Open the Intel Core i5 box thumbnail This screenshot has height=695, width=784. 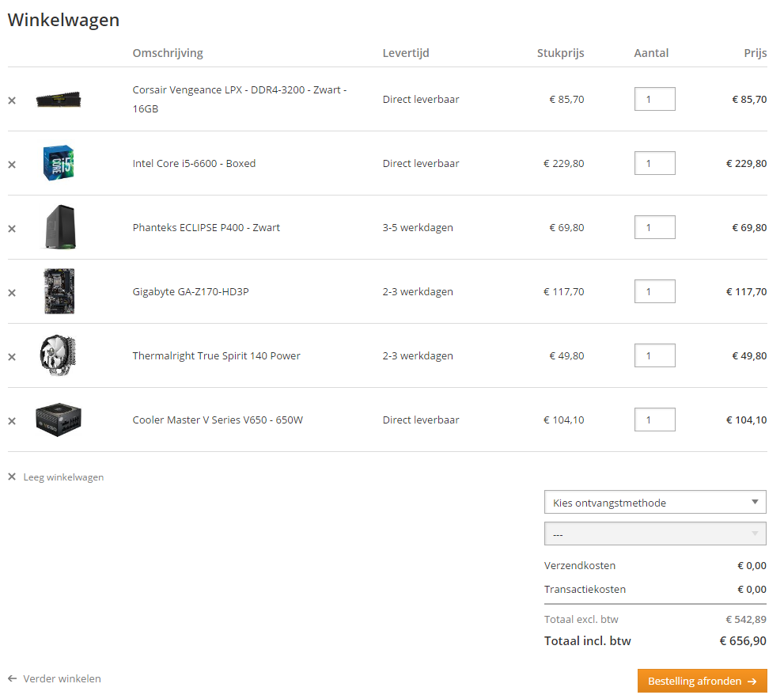click(59, 163)
